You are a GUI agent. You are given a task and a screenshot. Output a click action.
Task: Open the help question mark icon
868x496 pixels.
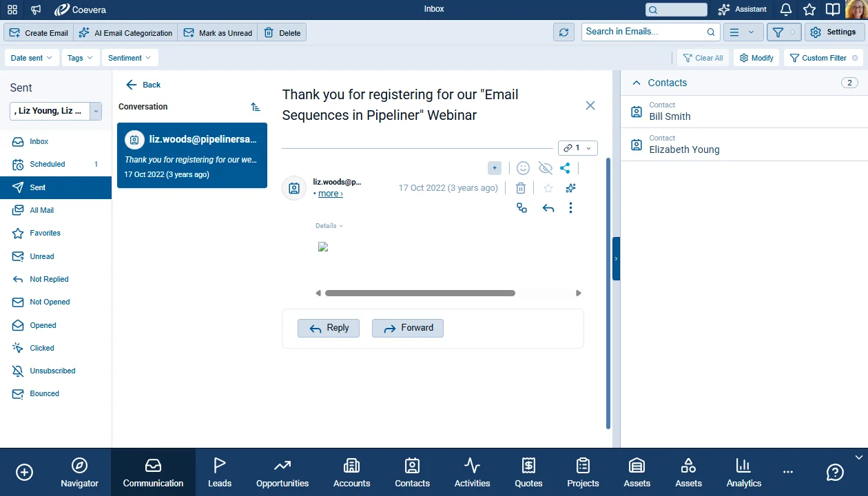(835, 472)
